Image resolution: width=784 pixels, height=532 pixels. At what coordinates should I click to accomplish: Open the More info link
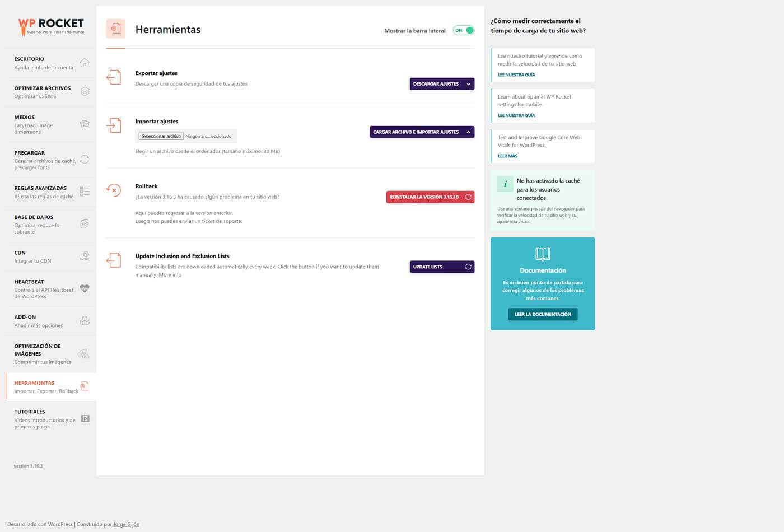170,274
